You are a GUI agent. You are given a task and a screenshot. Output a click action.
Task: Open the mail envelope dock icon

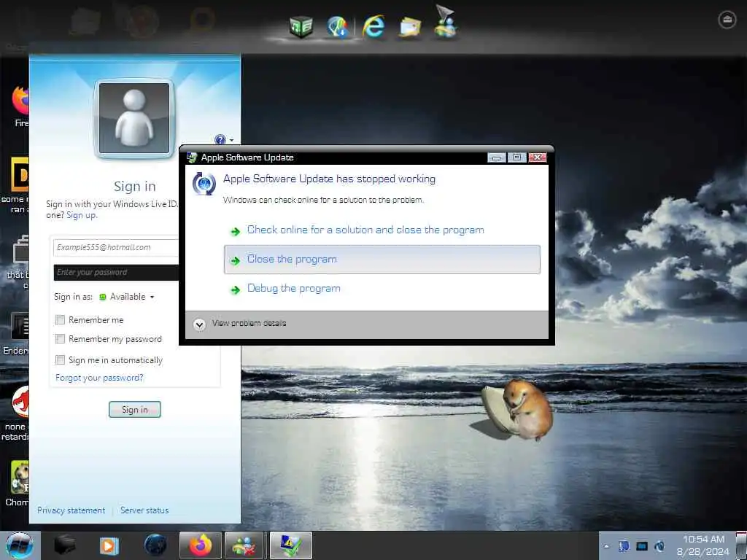click(410, 27)
